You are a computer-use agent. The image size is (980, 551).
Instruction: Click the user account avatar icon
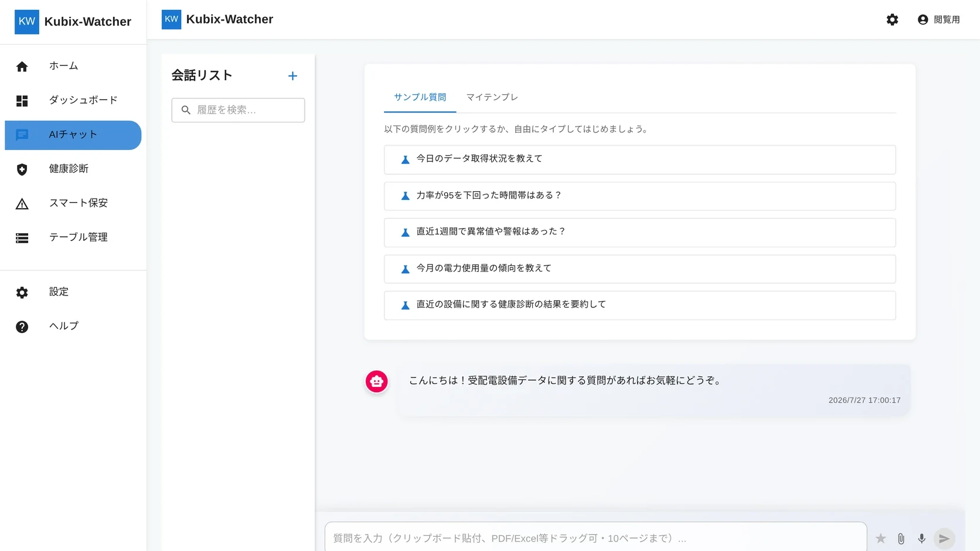pos(923,20)
